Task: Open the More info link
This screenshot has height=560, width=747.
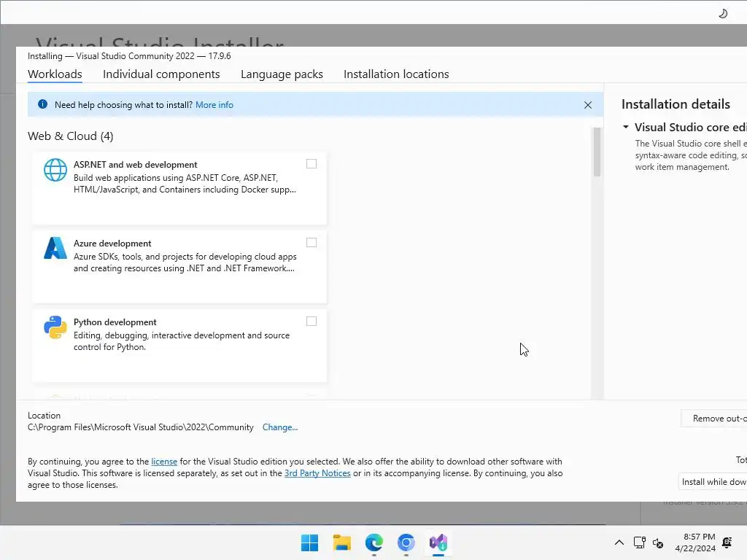Action: coord(214,105)
